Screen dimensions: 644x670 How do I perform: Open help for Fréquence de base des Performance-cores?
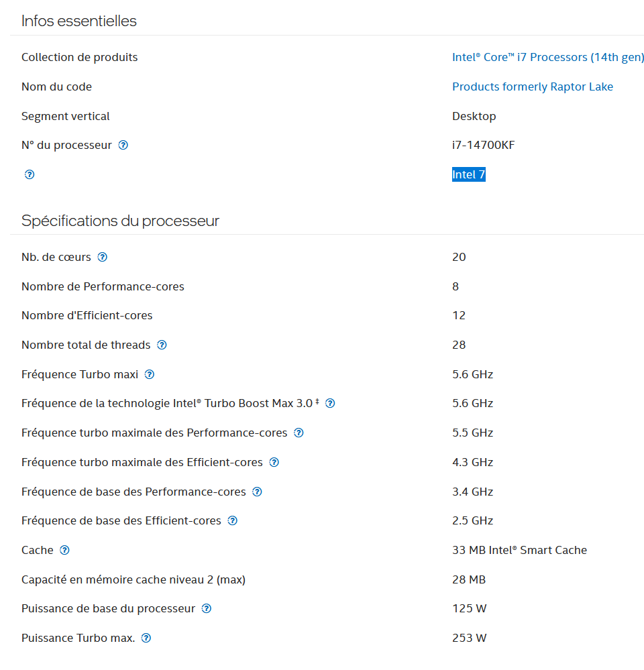pos(257,492)
